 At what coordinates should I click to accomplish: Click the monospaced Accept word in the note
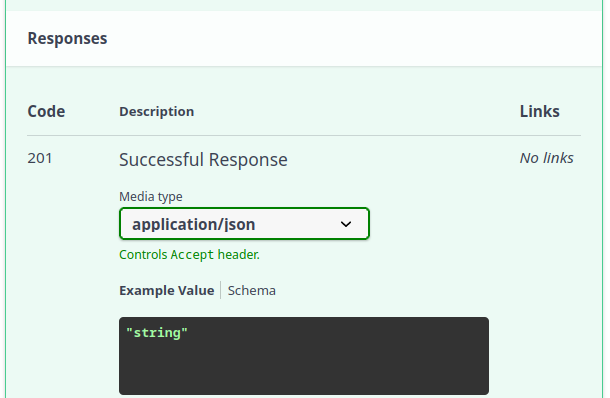pyautogui.click(x=192, y=255)
